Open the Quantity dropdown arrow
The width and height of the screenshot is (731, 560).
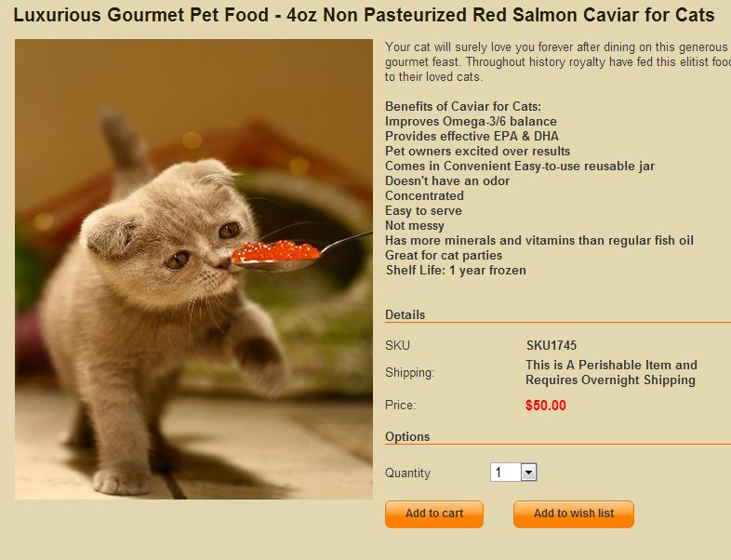click(x=529, y=473)
